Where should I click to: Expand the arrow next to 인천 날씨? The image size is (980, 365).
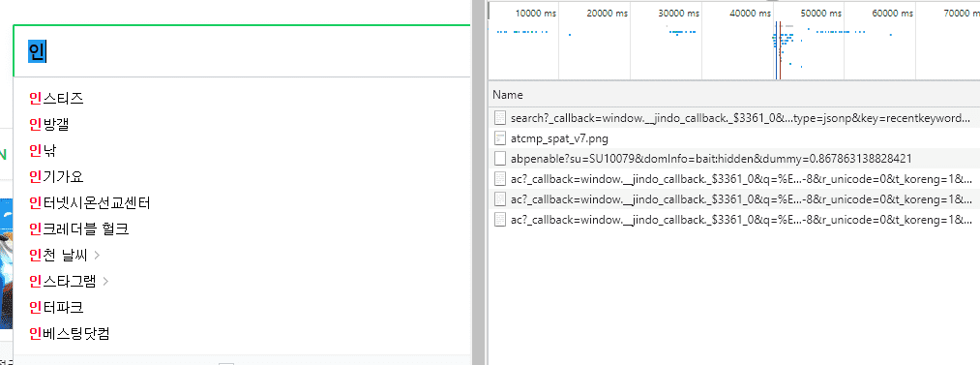(97, 255)
